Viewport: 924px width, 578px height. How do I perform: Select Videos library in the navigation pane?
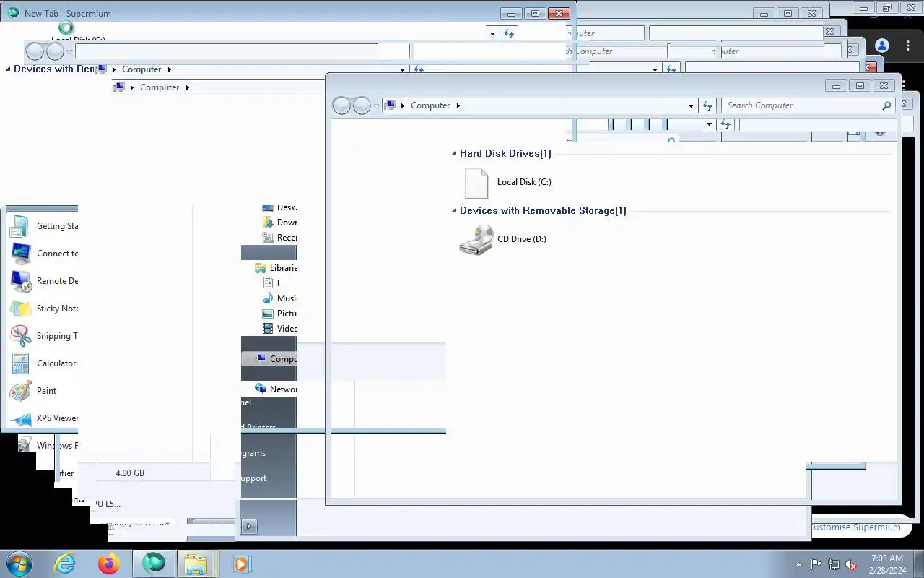pyautogui.click(x=279, y=329)
